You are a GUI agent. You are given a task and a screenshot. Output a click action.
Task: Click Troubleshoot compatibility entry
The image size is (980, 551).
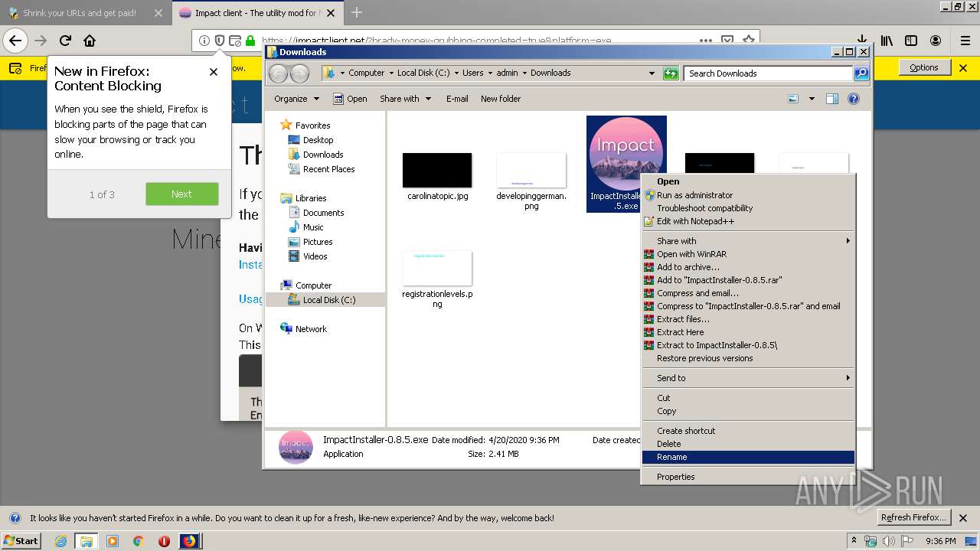(748, 208)
